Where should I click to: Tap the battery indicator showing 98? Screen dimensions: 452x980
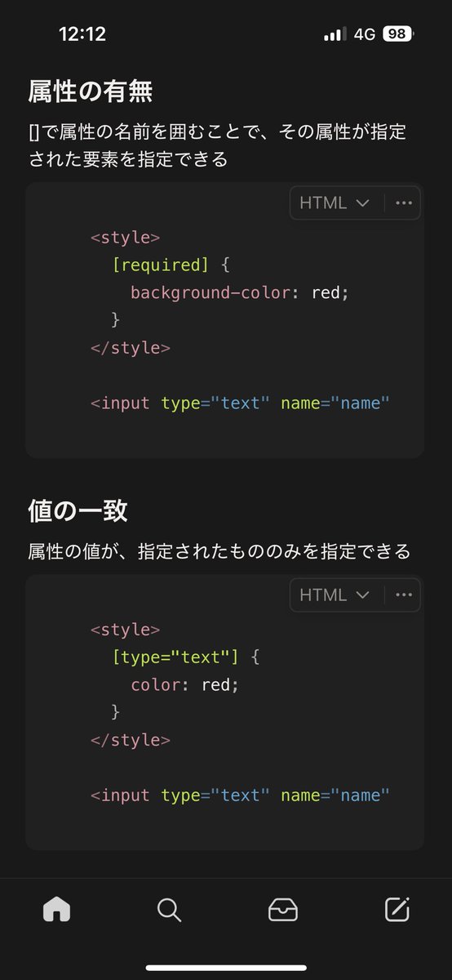coord(398,34)
